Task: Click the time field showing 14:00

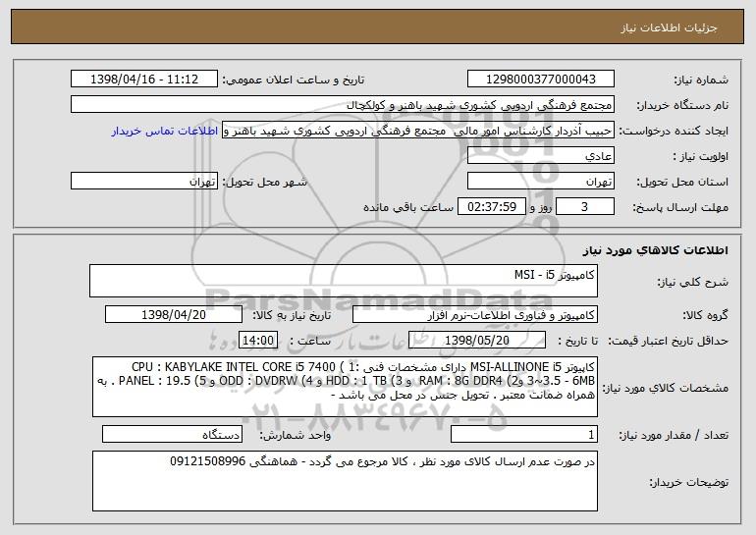Action: [x=258, y=341]
